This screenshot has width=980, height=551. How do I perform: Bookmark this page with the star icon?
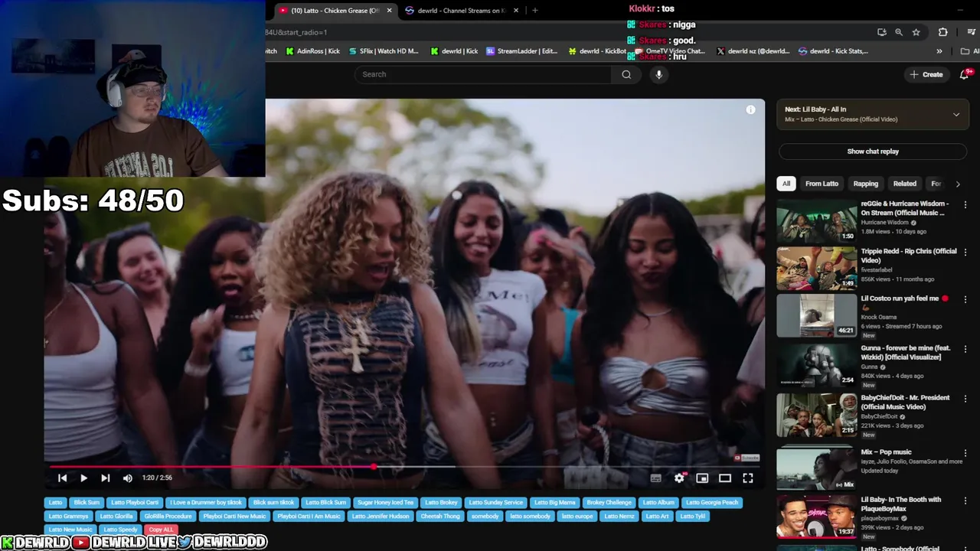point(916,32)
